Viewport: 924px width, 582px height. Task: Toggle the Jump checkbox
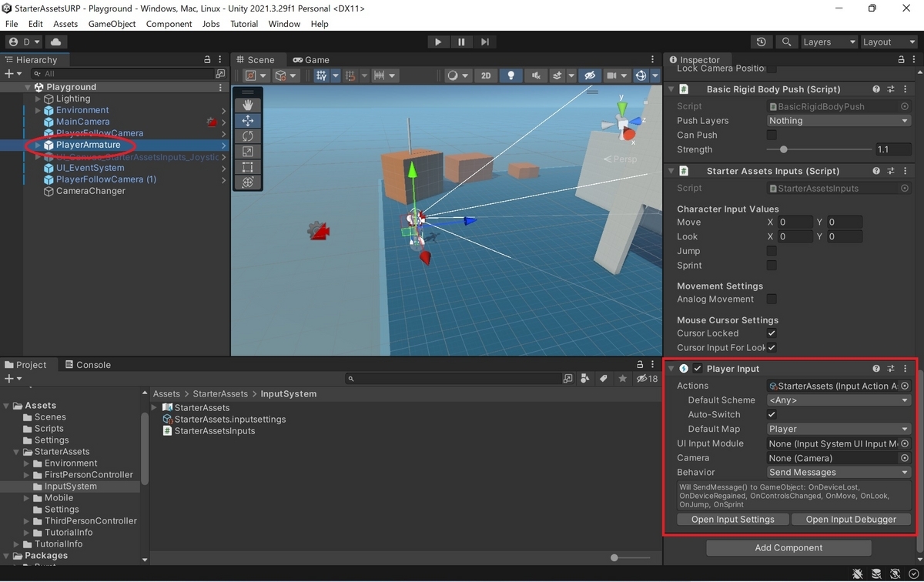[x=772, y=251]
